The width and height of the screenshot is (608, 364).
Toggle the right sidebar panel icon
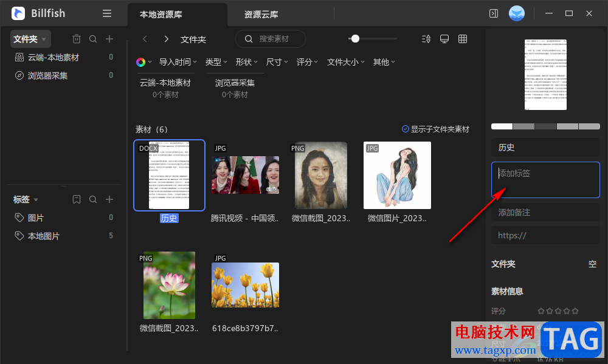click(494, 13)
